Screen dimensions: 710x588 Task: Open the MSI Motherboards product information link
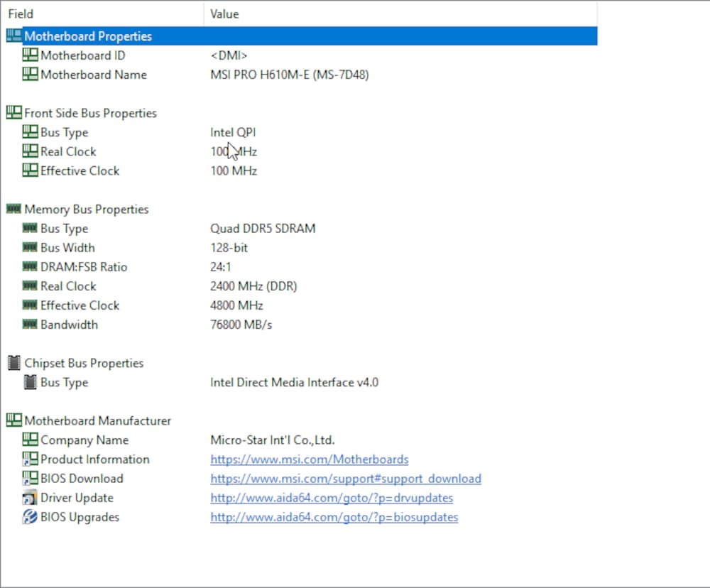point(309,459)
